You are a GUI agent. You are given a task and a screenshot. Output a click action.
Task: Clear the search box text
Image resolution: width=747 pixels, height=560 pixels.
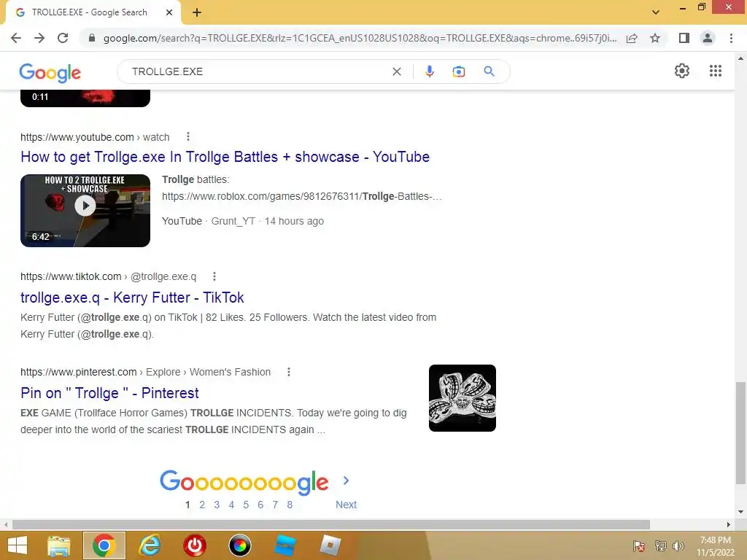coord(397,71)
